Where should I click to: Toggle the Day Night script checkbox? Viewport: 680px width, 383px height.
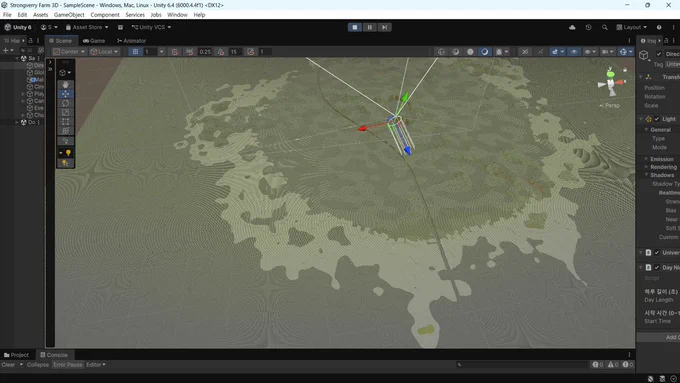[657, 268]
